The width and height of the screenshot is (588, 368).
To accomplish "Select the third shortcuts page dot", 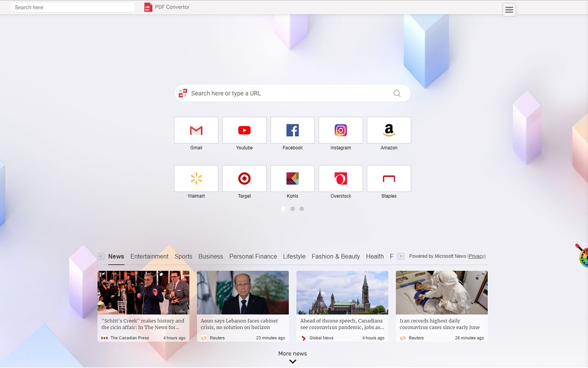I will [302, 209].
